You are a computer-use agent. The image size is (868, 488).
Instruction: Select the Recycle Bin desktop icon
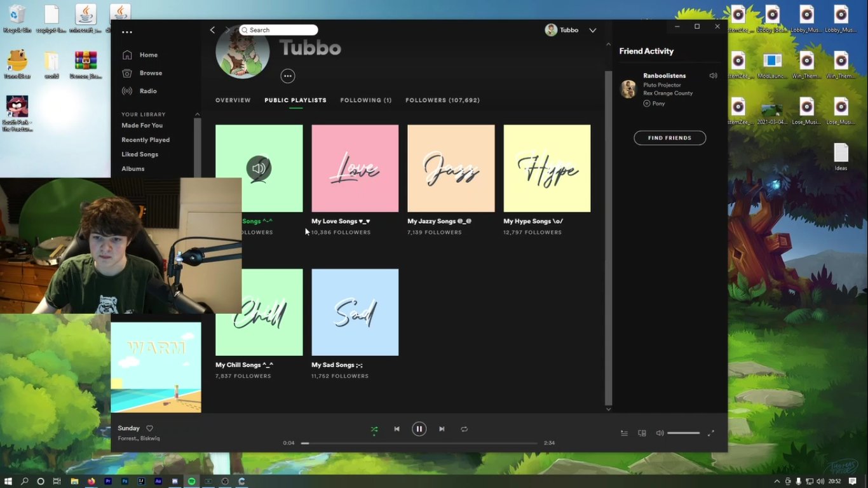pos(17,19)
